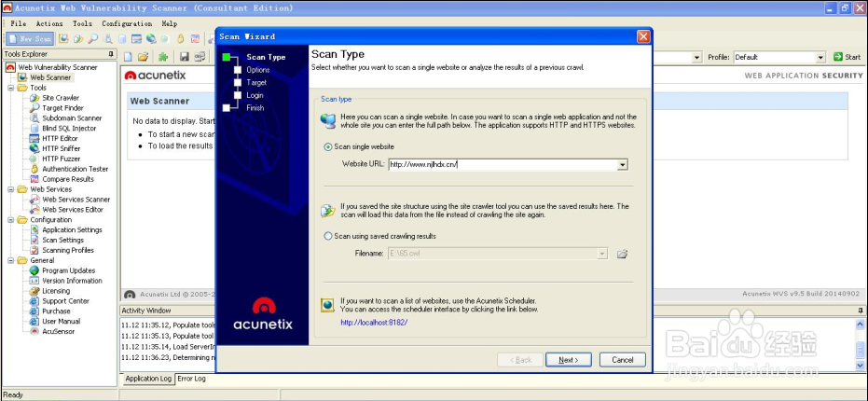Switch to the Error Log tab

[x=191, y=379]
